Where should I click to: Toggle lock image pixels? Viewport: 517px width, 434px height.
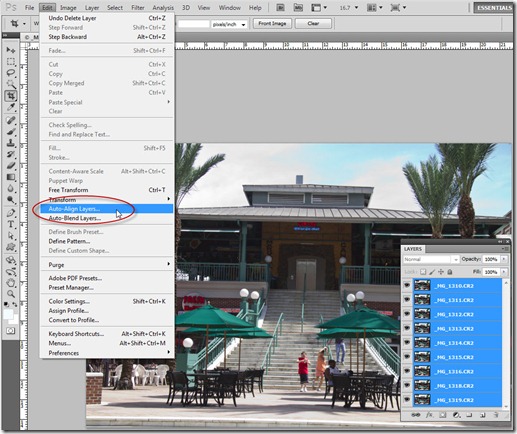(x=432, y=272)
